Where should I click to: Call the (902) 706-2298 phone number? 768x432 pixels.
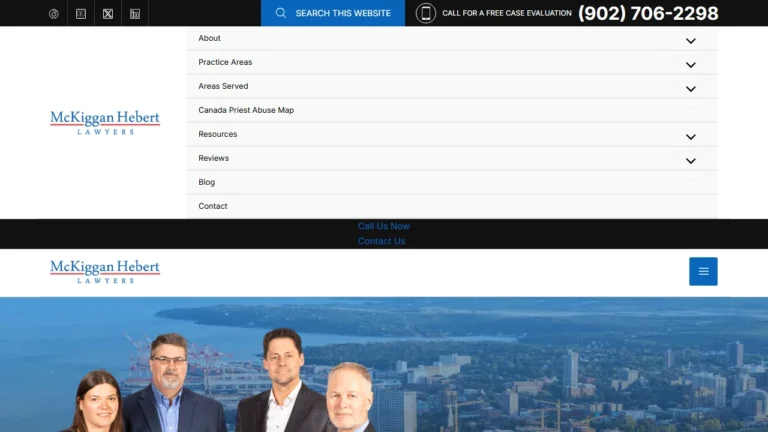coord(648,13)
